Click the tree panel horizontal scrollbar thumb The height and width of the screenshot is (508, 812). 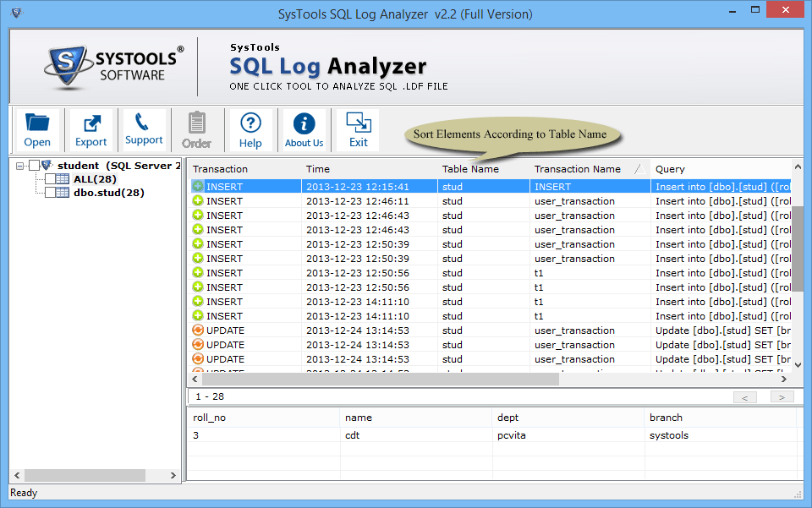tap(85, 475)
